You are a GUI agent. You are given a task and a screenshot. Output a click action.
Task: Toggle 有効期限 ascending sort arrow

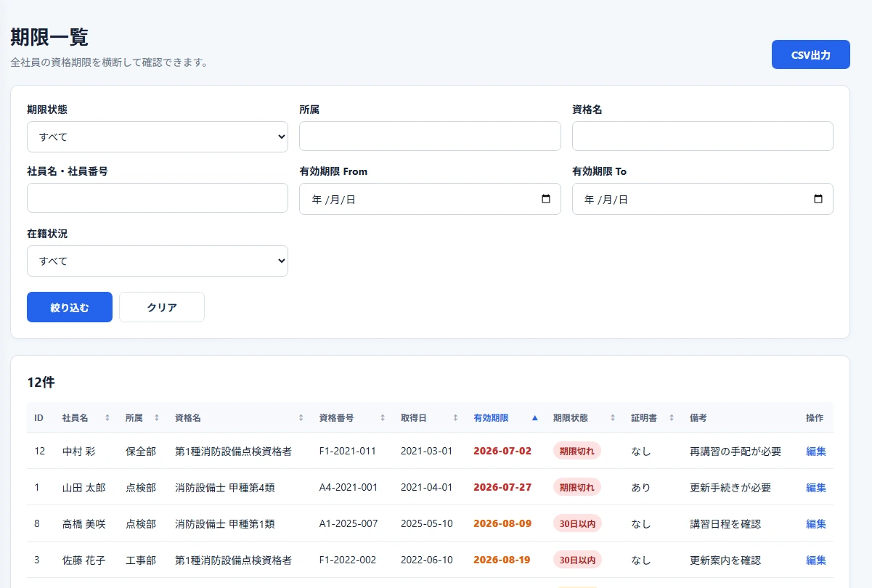[535, 418]
